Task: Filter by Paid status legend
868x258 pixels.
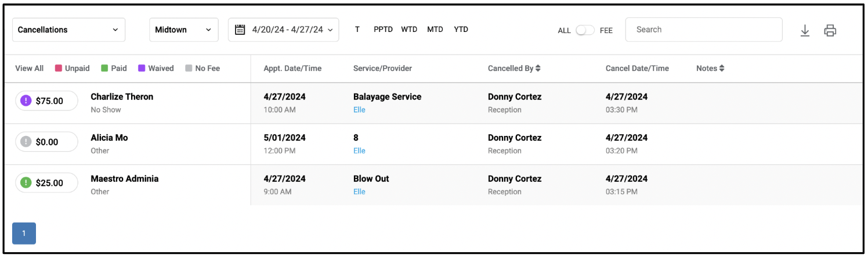Action: pos(114,69)
